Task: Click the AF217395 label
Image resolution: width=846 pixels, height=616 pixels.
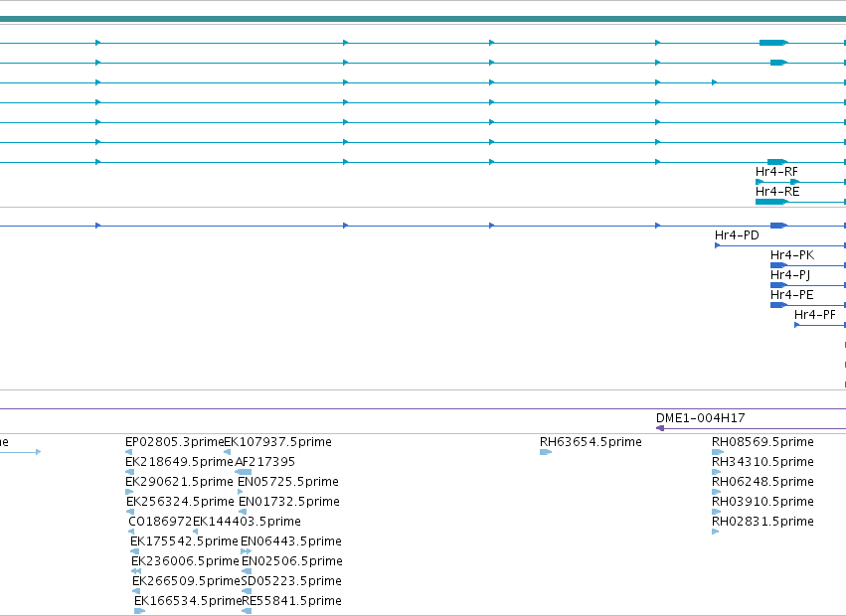Action: (264, 462)
